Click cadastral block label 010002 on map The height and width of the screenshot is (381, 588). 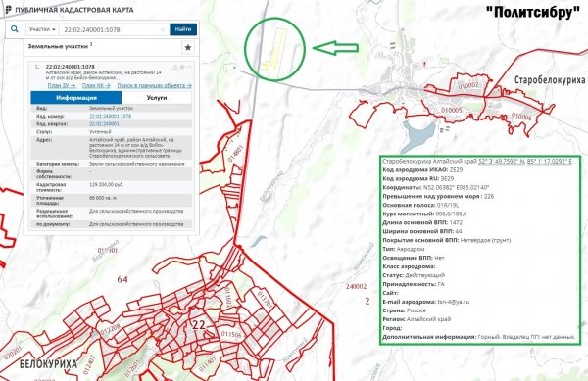[468, 86]
